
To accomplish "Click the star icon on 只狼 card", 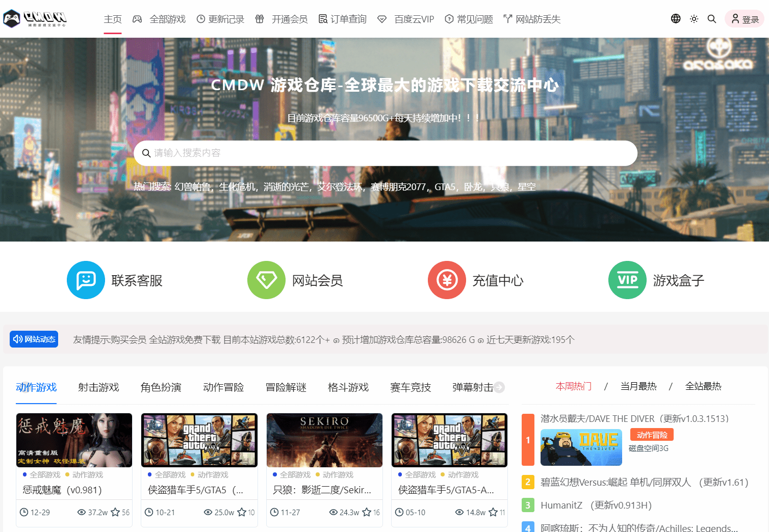I will click(x=367, y=512).
